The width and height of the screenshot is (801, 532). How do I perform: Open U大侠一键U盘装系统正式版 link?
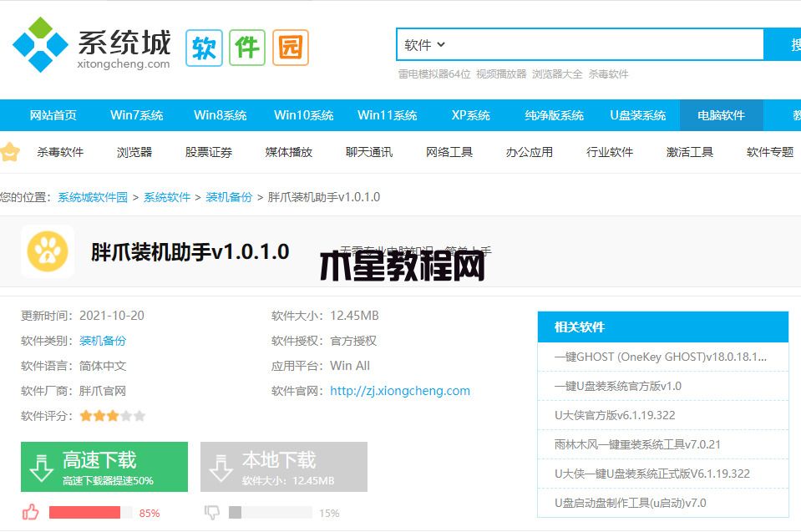(651, 474)
